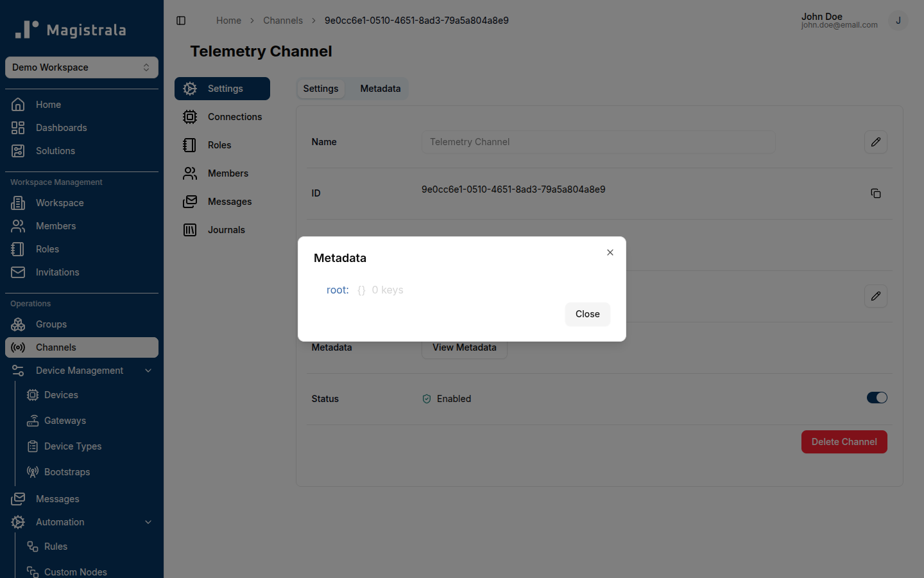The height and width of the screenshot is (578, 924).
Task: Click the Channels broadcast icon
Action: (x=18, y=347)
